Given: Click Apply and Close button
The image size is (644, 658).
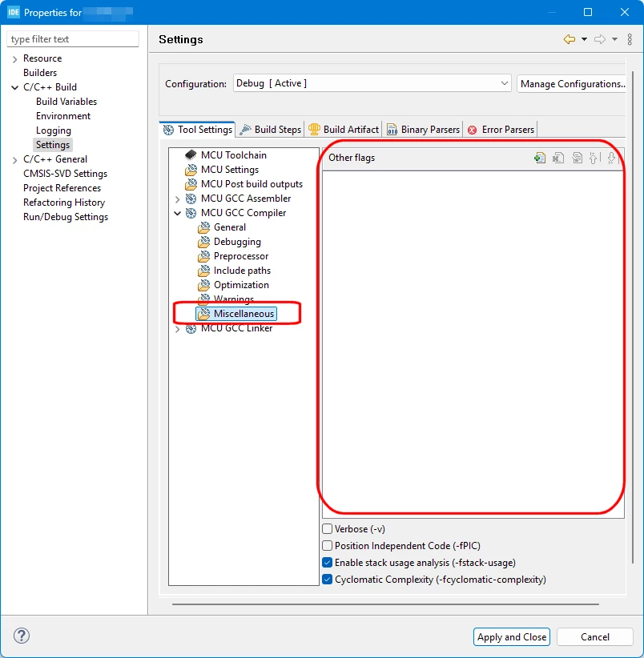Looking at the screenshot, I should click(x=511, y=636).
